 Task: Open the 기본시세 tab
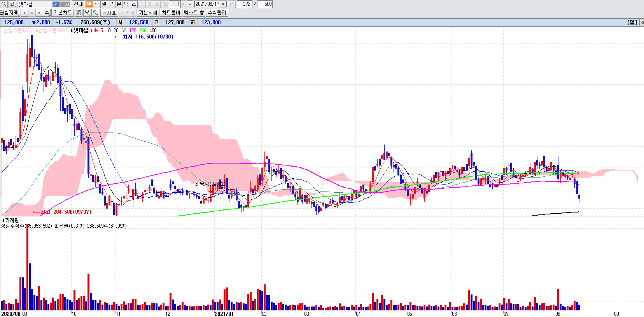point(148,13)
